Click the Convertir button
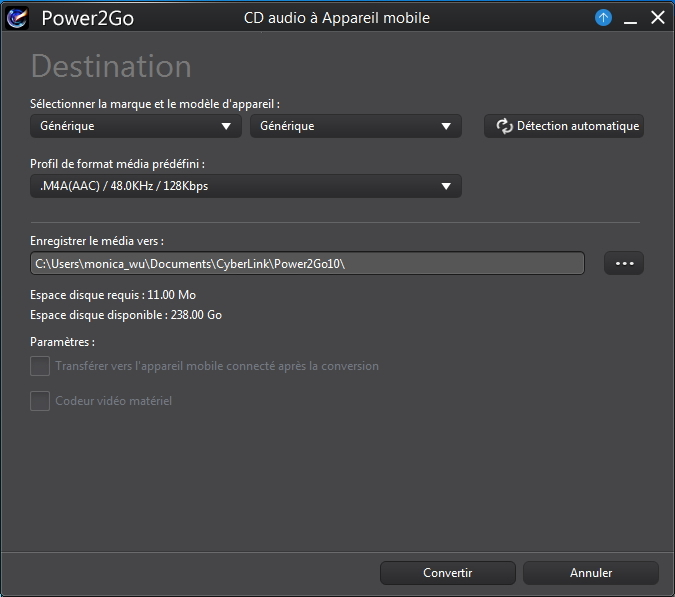 pos(448,573)
